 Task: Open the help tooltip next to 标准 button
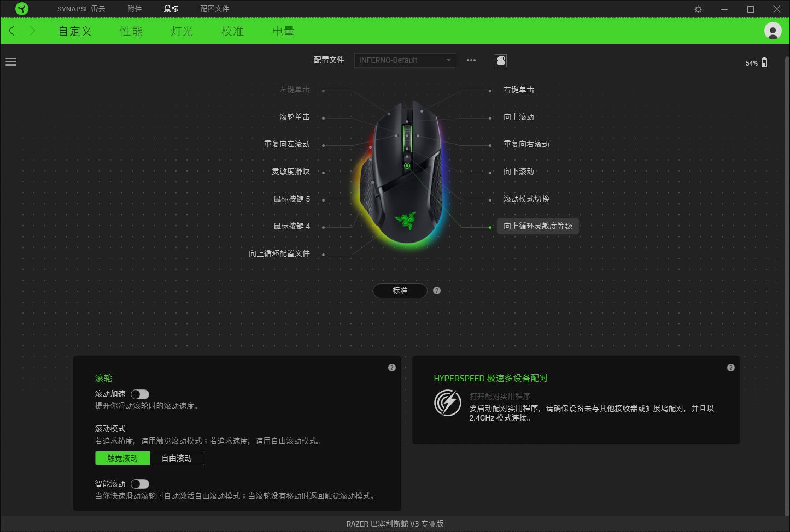(436, 291)
